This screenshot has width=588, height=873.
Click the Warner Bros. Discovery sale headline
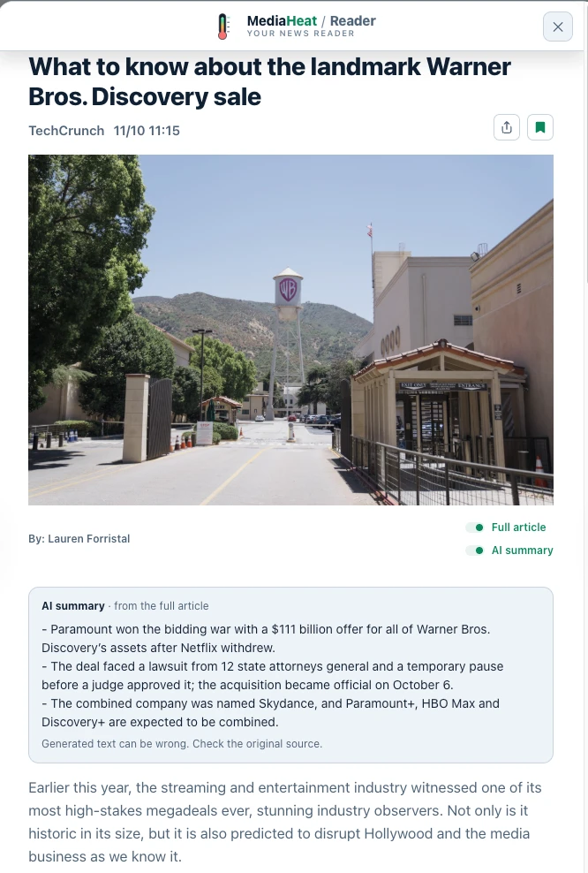point(269,82)
